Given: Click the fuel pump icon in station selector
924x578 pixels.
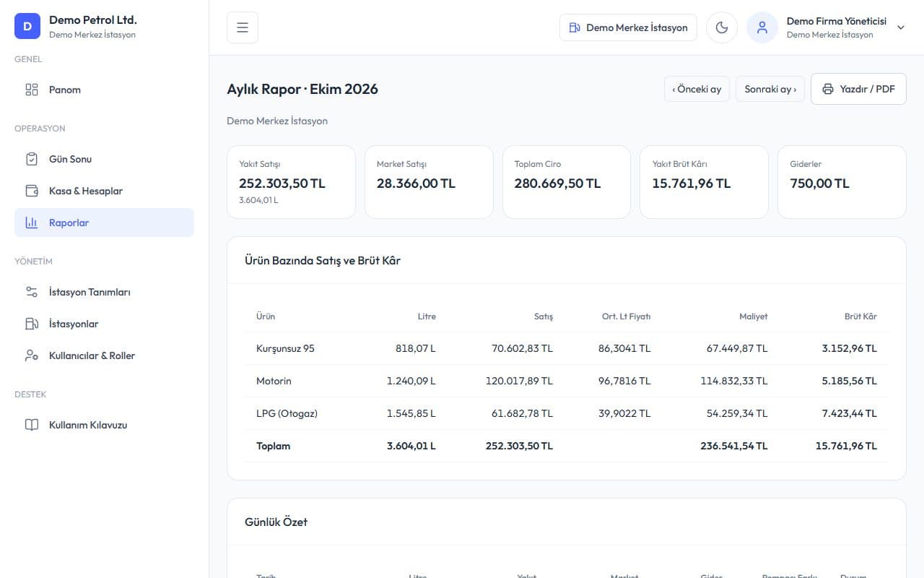Looking at the screenshot, I should 575,27.
